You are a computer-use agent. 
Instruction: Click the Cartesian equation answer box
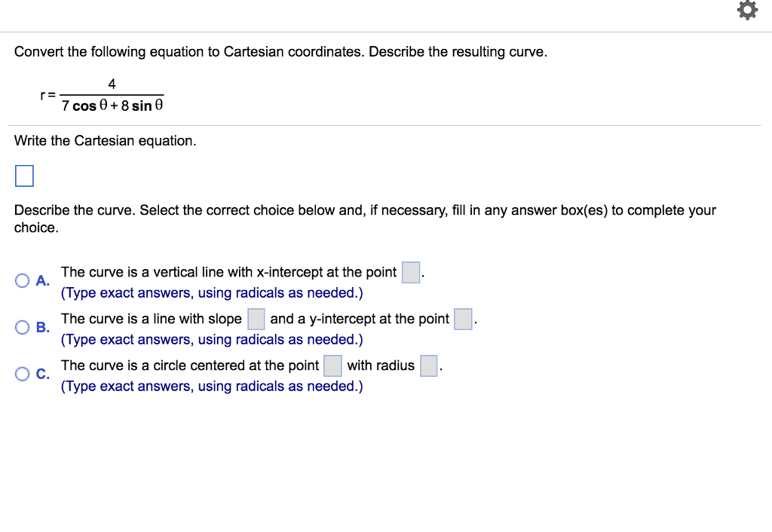point(24,176)
